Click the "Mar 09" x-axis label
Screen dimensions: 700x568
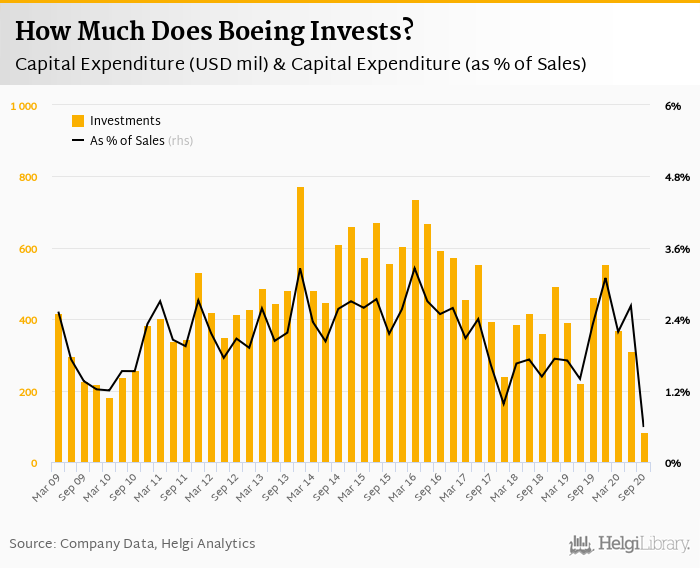coord(48,479)
